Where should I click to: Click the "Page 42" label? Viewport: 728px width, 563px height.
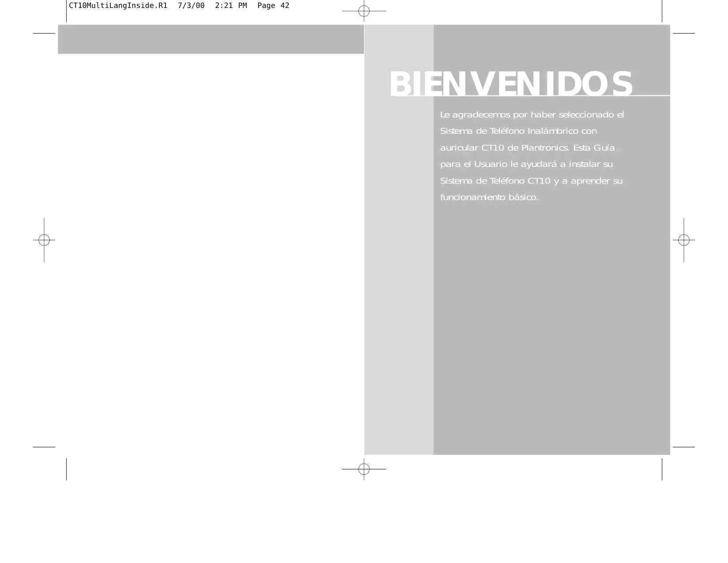273,6
